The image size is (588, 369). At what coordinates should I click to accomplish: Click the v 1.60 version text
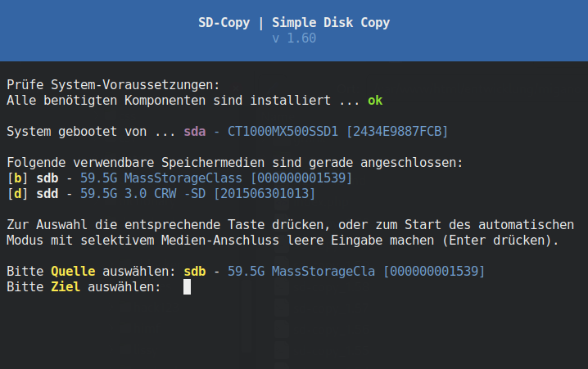coord(294,38)
